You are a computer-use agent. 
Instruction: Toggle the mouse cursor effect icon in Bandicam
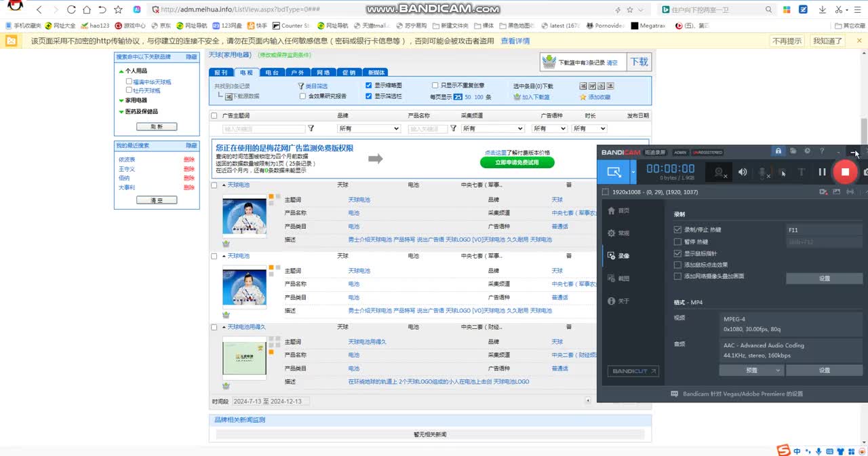point(782,172)
